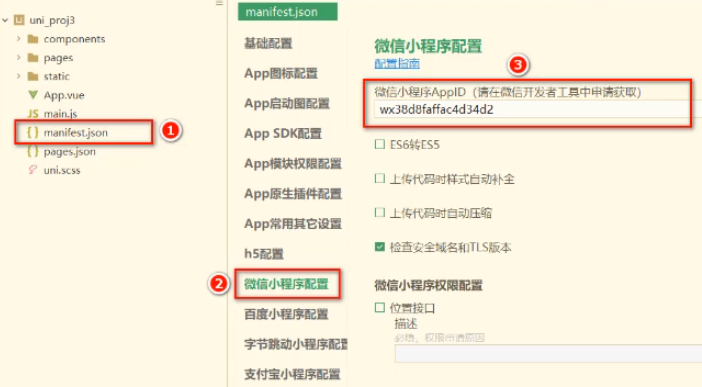Click the JS icon beside main.js
This screenshot has height=387, width=702.
pyautogui.click(x=33, y=114)
